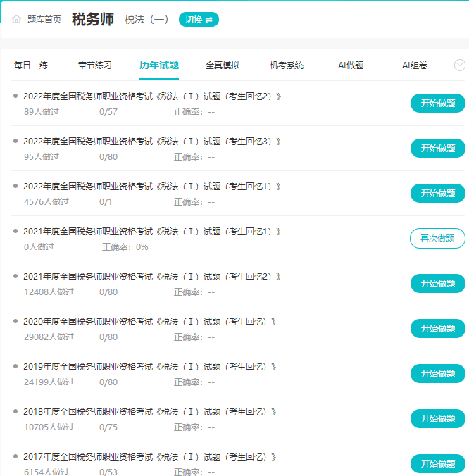Open the 2018 税法(Ⅰ) exam title
469x476 pixels.
(x=149, y=412)
